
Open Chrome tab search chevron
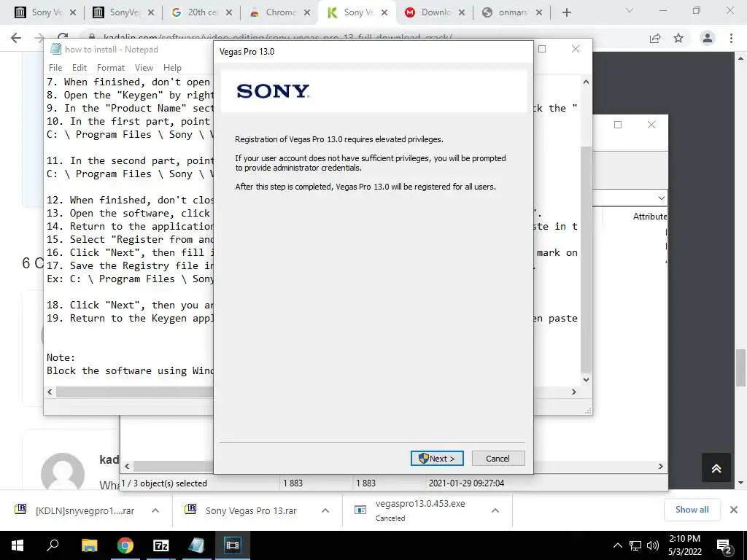[630, 10]
